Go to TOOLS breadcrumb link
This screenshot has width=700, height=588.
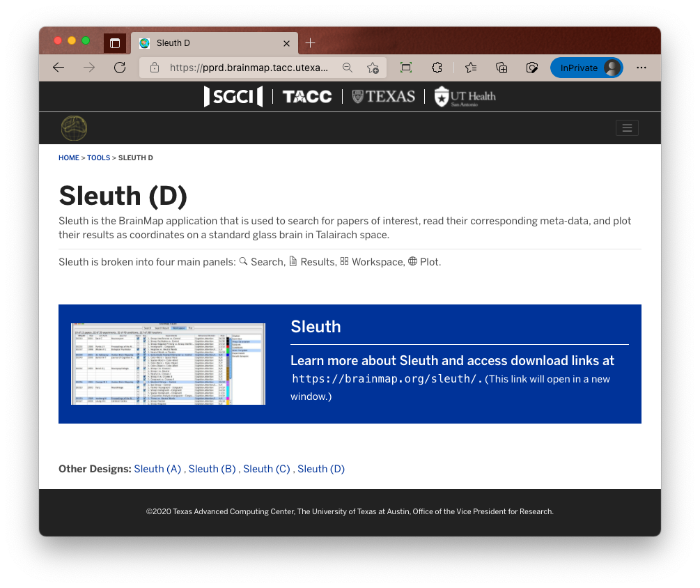click(x=98, y=158)
